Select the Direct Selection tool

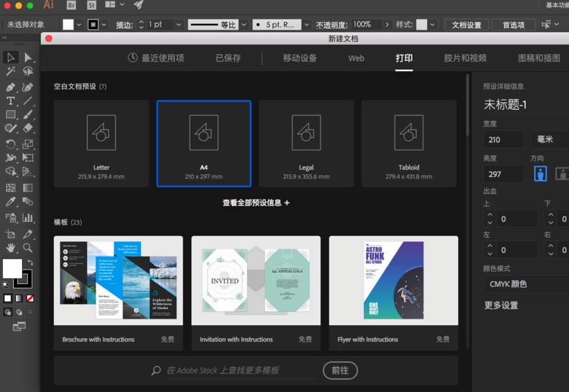pyautogui.click(x=28, y=57)
